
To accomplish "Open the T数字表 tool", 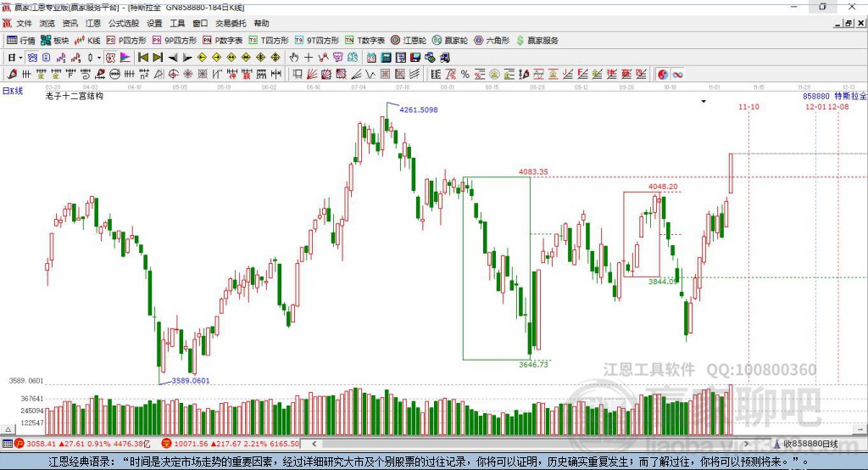I will (x=364, y=41).
